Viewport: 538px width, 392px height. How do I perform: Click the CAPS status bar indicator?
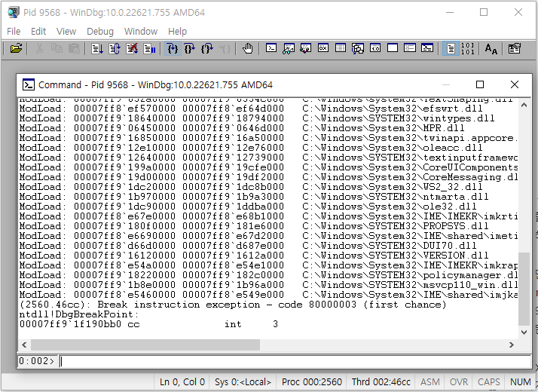[x=488, y=382]
